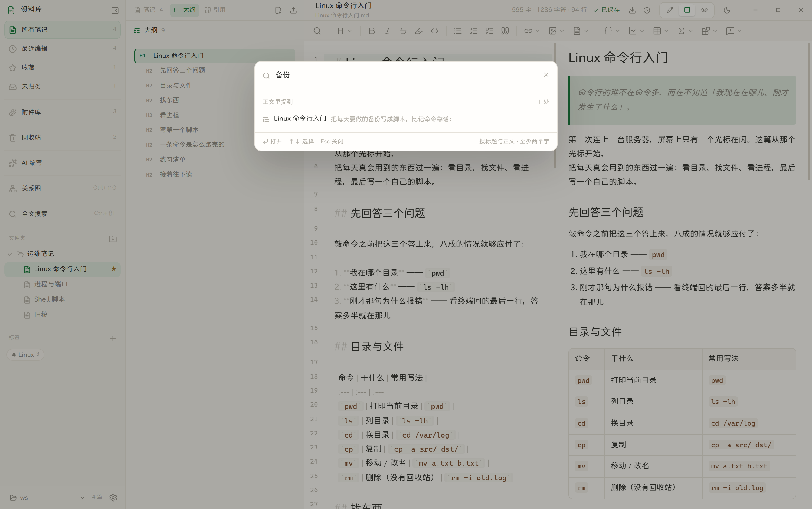Clear the search box
This screenshot has width=812, height=509.
click(546, 75)
